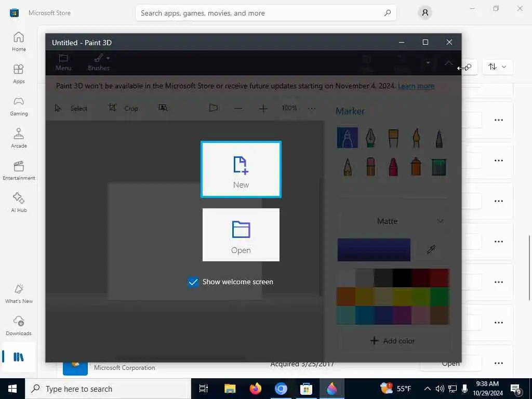The image size is (532, 399).
Task: Open Task View from taskbar
Action: coord(204,389)
